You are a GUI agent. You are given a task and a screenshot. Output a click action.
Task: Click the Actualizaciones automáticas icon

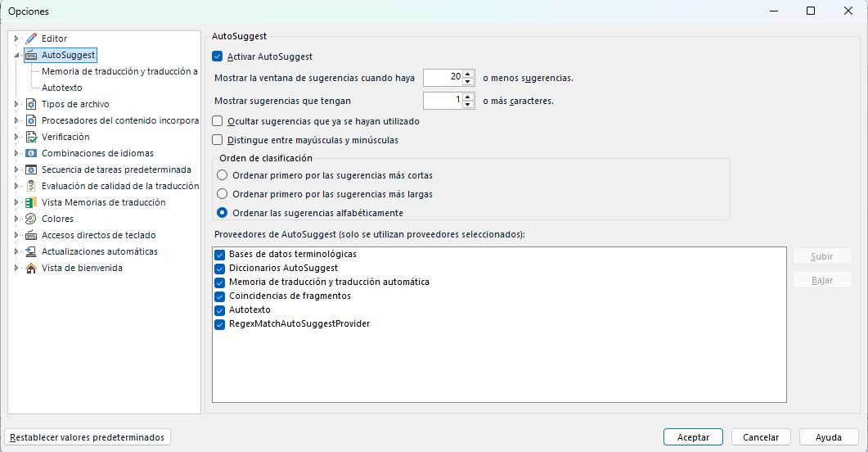tap(31, 251)
